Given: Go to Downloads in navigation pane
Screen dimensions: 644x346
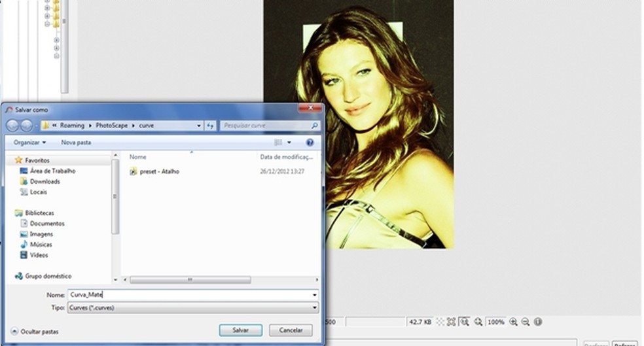Looking at the screenshot, I should coord(45,181).
